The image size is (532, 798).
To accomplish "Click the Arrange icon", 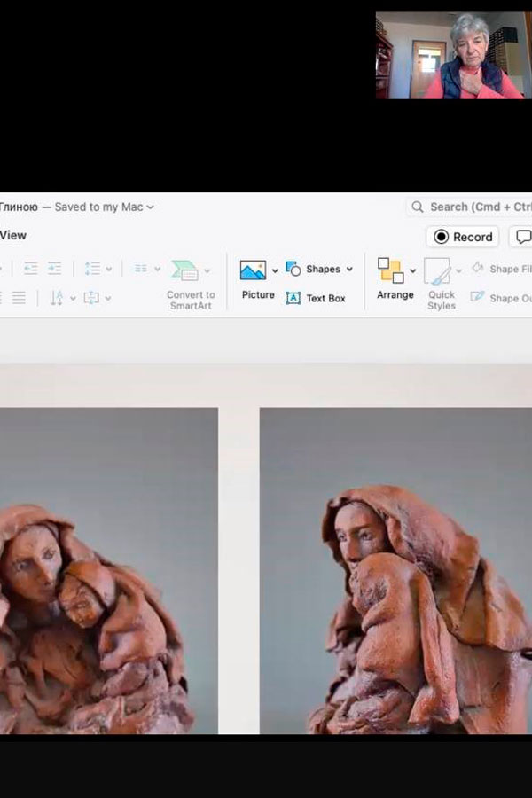I will coord(391,270).
